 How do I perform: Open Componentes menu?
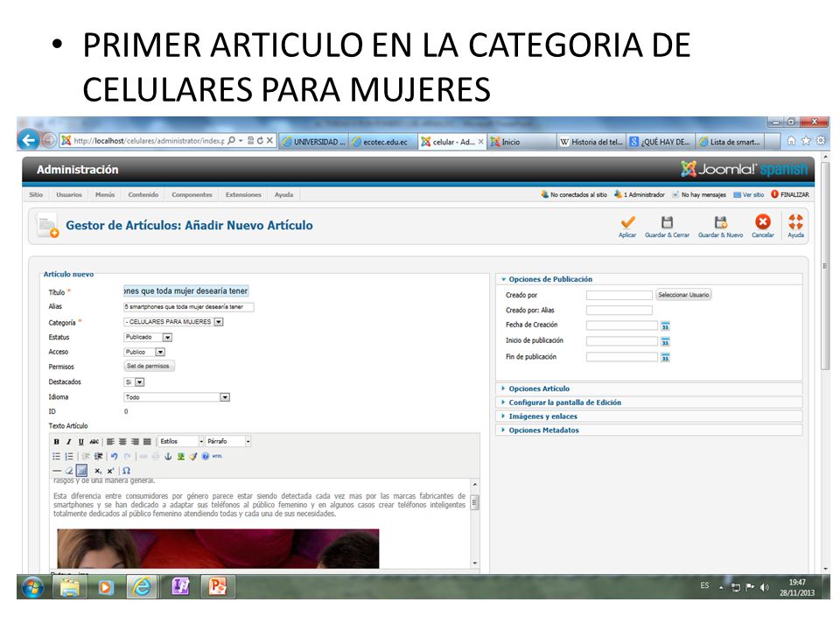click(192, 195)
